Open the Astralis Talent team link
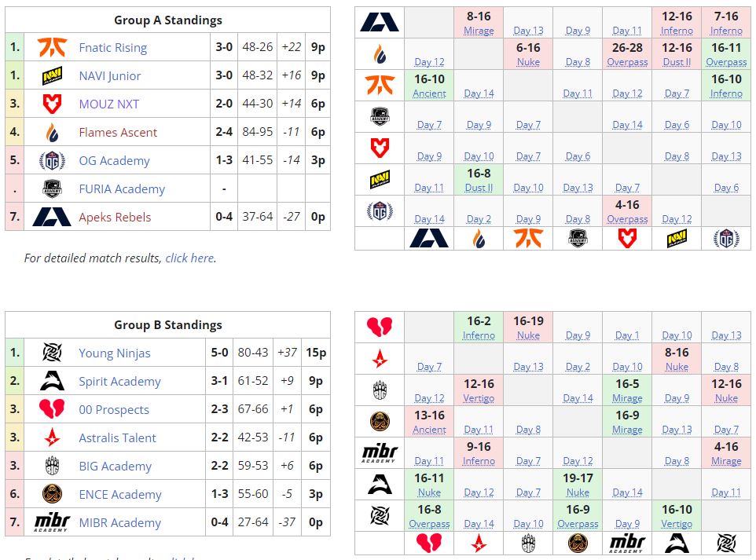 pyautogui.click(x=117, y=437)
